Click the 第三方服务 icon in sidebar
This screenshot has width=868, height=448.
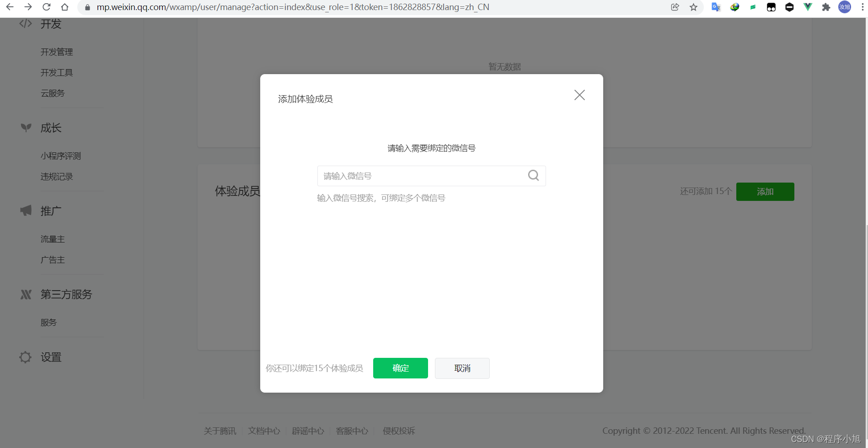click(x=26, y=294)
